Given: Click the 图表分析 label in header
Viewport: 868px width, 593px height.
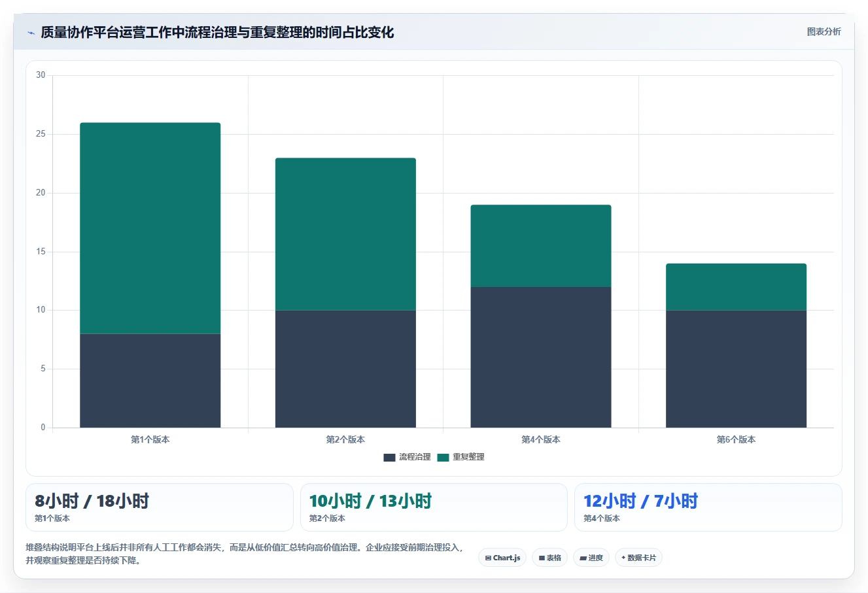Looking at the screenshot, I should click(824, 31).
